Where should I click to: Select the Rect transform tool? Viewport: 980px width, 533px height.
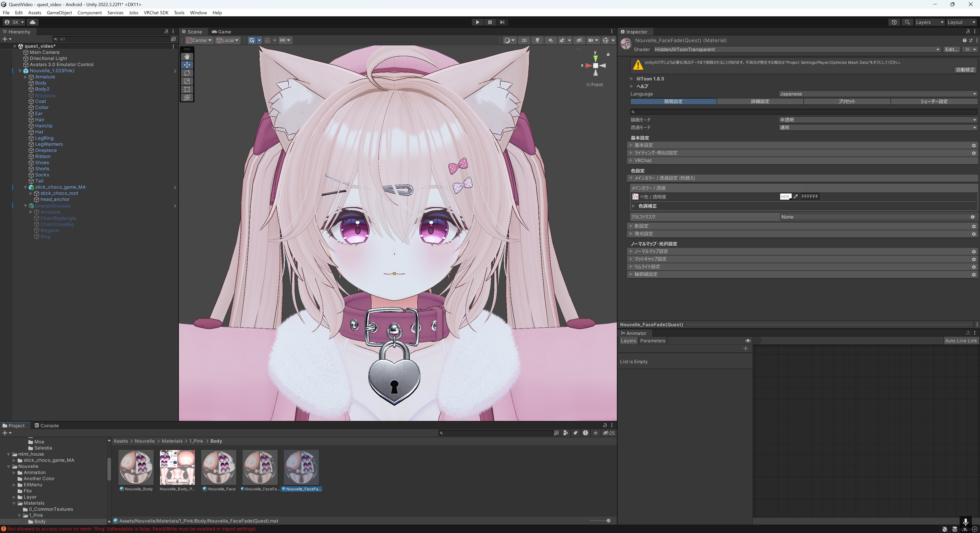click(x=187, y=89)
